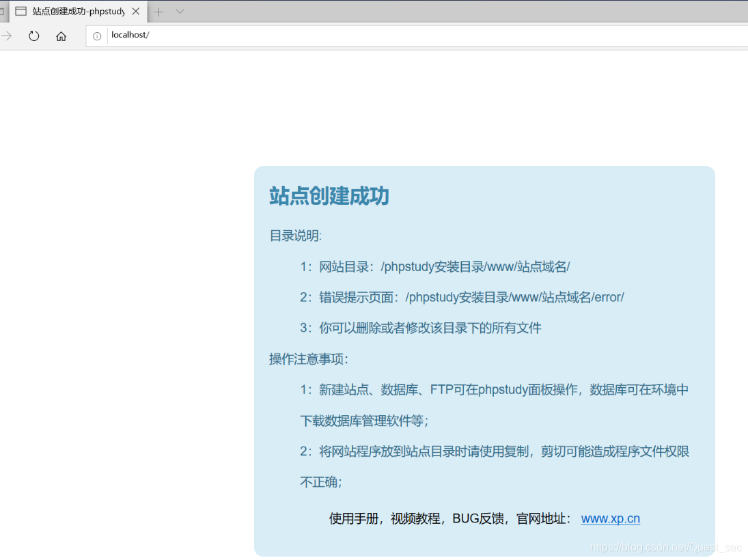Open the www.xp.cn link
Viewport: 748px width, 560px height.
click(610, 518)
